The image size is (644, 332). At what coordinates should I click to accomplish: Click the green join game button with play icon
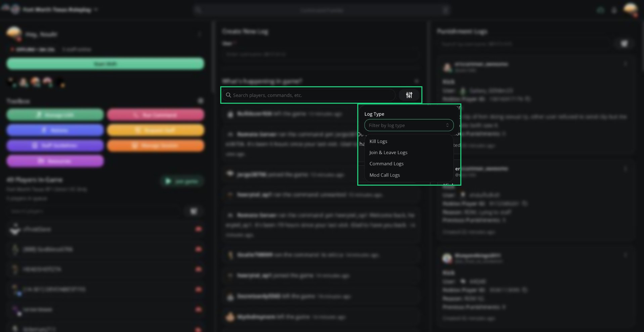(x=182, y=181)
